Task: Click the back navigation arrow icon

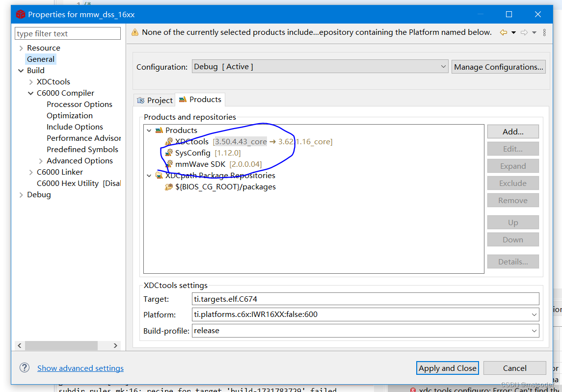Action: click(x=504, y=32)
